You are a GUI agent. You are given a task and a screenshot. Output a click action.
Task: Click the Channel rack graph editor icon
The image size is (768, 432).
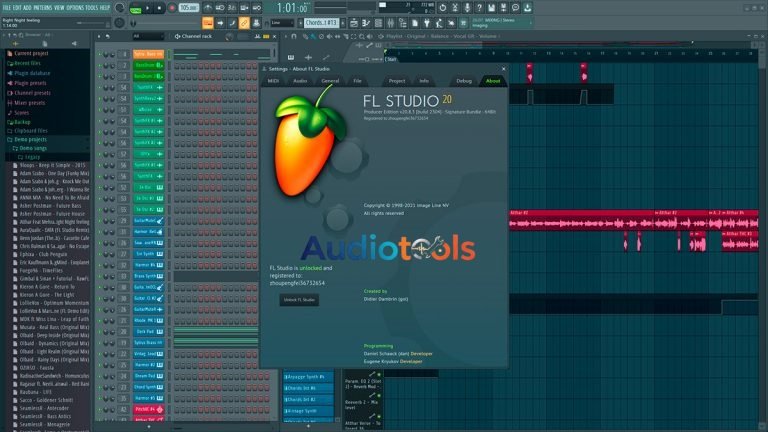coord(257,36)
